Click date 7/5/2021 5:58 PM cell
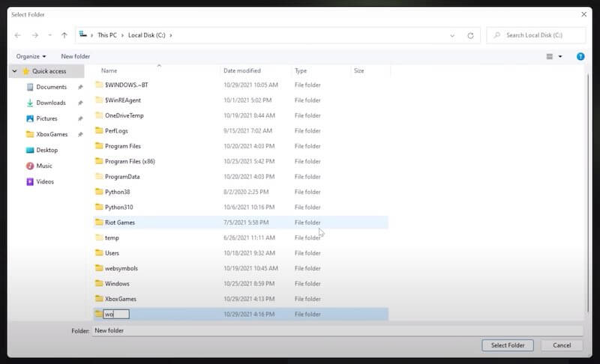The image size is (600, 364). click(246, 222)
